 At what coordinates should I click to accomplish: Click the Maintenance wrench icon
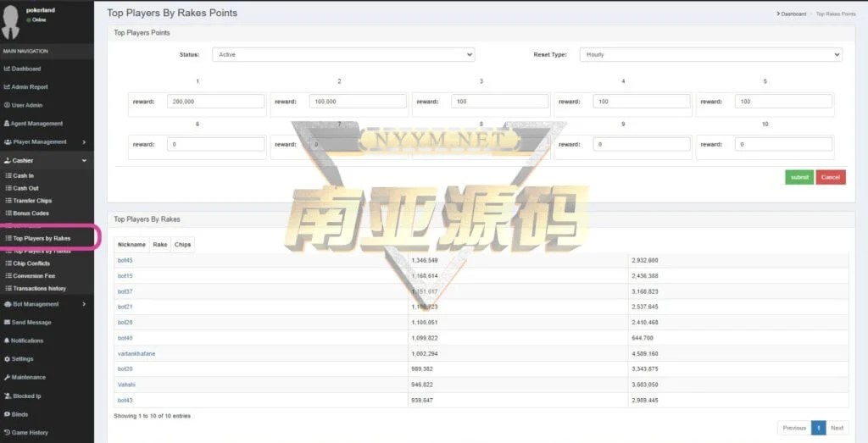click(7, 377)
